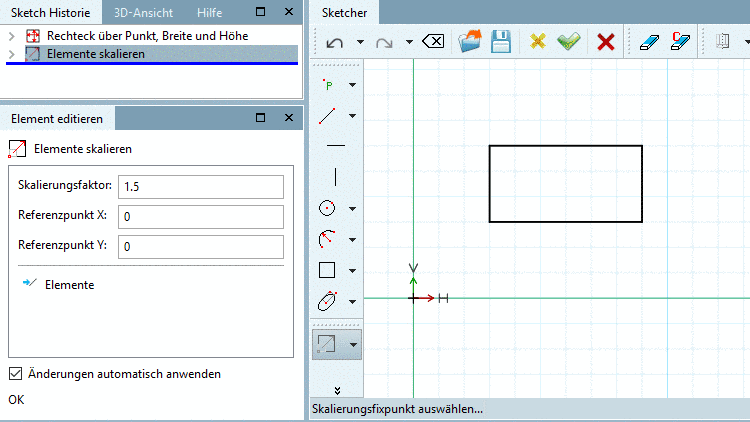
Task: Select the slot shape tool
Action: click(x=327, y=301)
